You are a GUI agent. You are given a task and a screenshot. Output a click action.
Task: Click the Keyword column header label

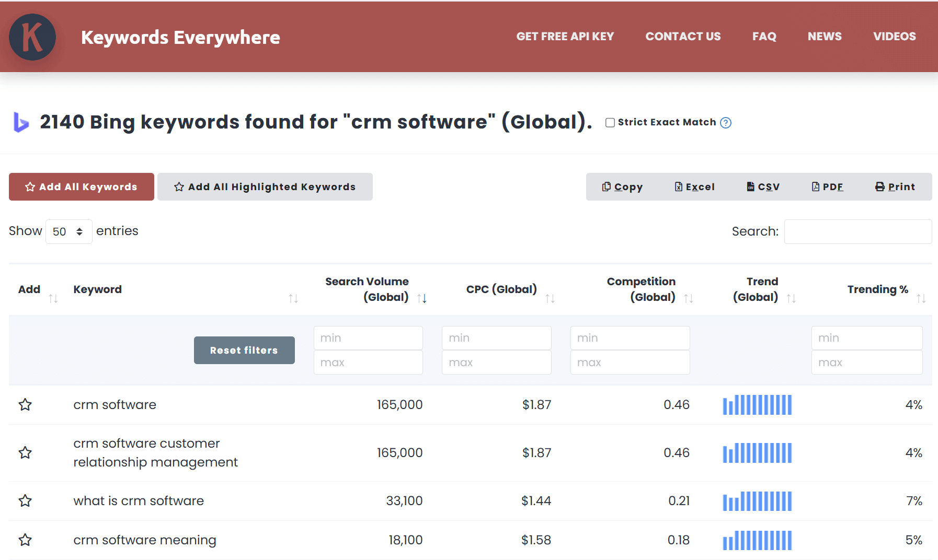coord(97,289)
